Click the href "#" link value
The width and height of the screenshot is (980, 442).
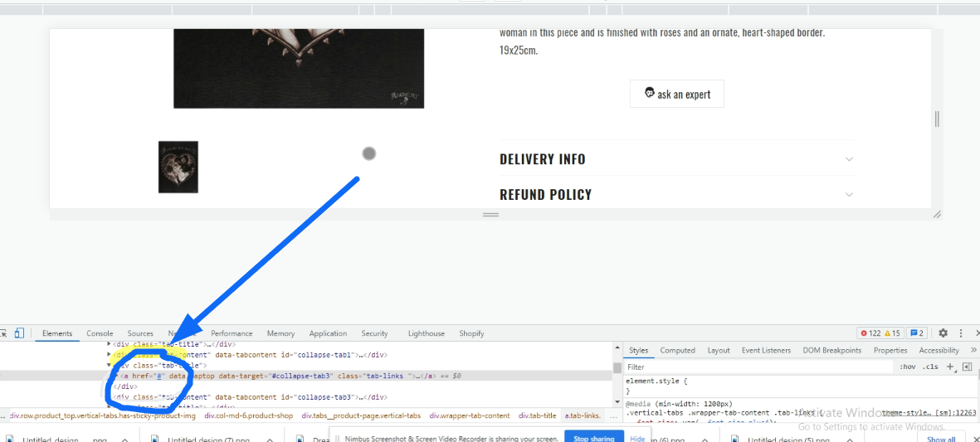(x=159, y=376)
